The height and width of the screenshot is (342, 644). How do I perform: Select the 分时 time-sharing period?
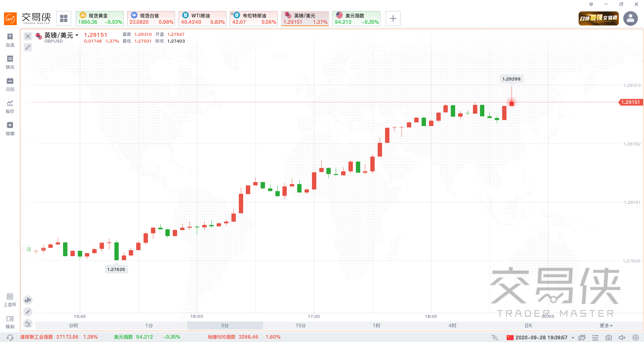[x=73, y=326]
